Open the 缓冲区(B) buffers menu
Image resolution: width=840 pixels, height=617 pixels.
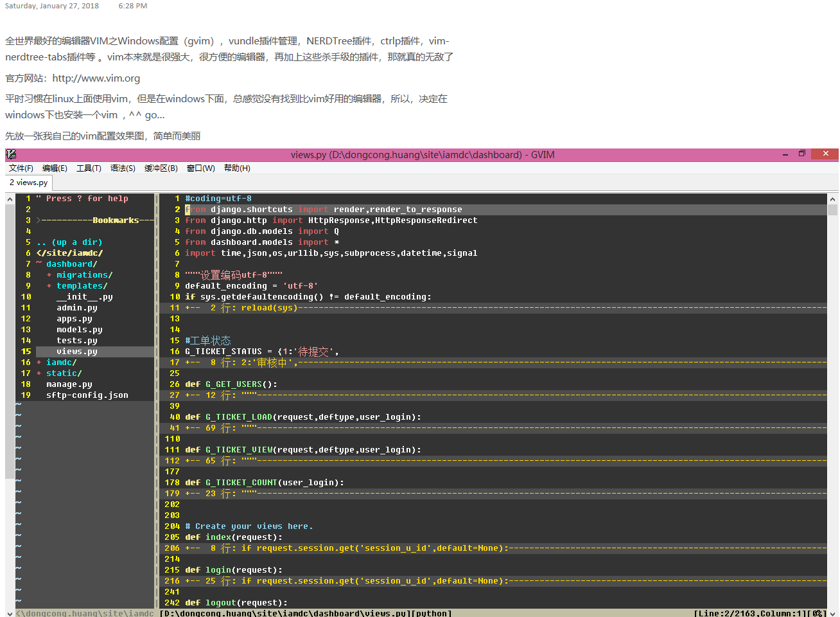[161, 168]
